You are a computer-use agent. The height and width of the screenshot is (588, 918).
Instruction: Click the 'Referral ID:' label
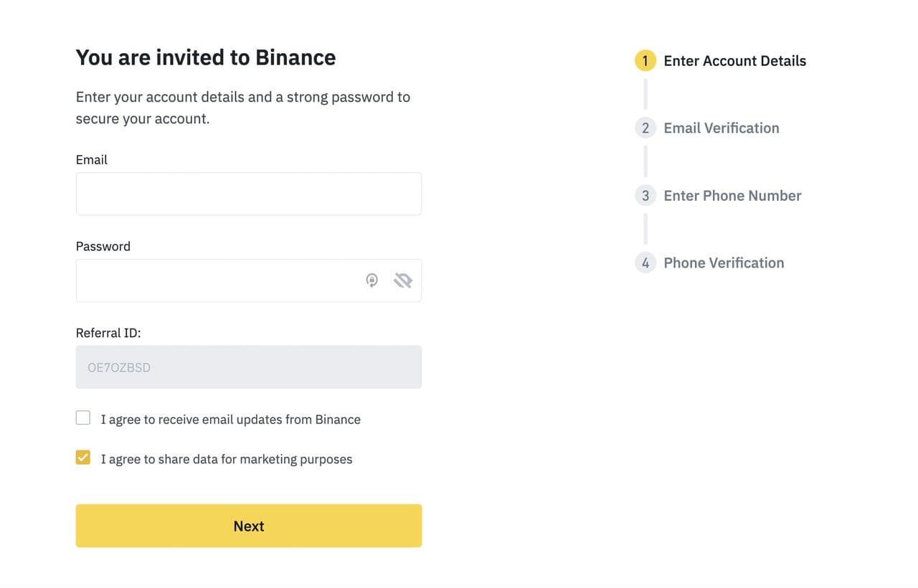coord(108,333)
